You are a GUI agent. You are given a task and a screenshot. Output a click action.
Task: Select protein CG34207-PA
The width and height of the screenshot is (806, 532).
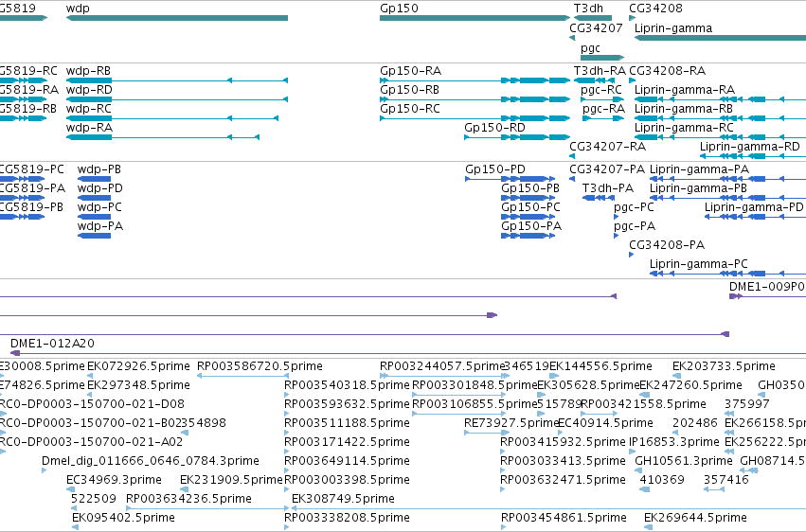572,179
